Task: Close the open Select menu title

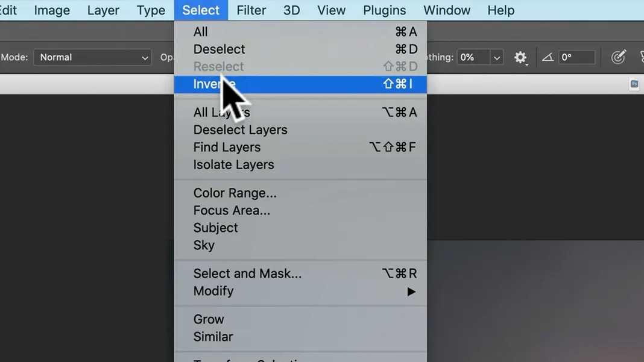Action: (x=201, y=10)
